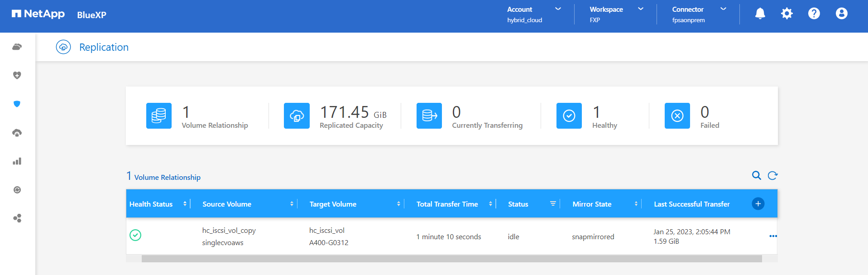Click the Healthy checkmark tile icon
The height and width of the screenshot is (275, 868).
pyautogui.click(x=569, y=116)
